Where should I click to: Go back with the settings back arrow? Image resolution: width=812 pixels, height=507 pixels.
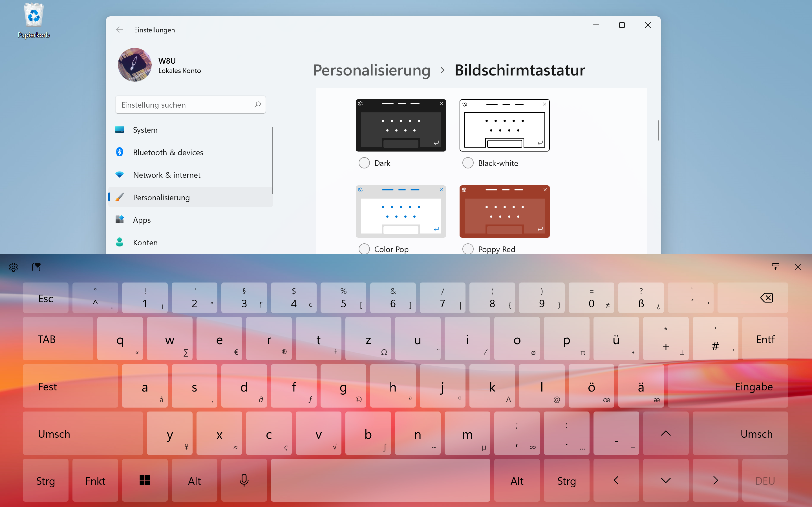[120, 30]
